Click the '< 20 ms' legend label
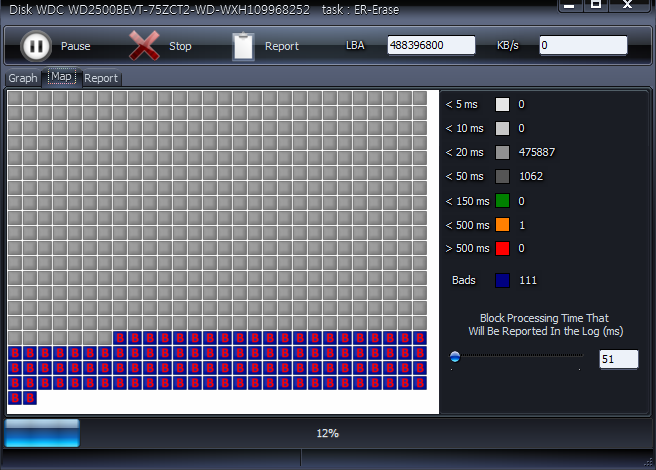 [x=464, y=152]
